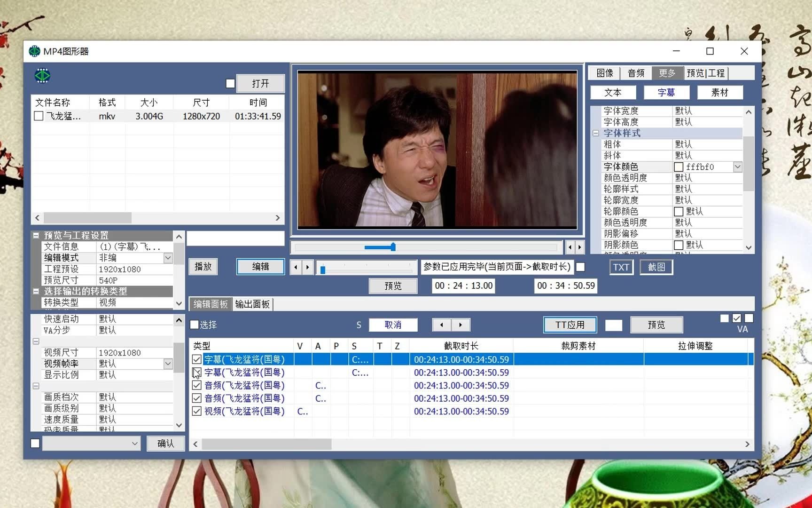This screenshot has height=508, width=812.
Task: Step video preview slider left arrow
Action: point(570,247)
